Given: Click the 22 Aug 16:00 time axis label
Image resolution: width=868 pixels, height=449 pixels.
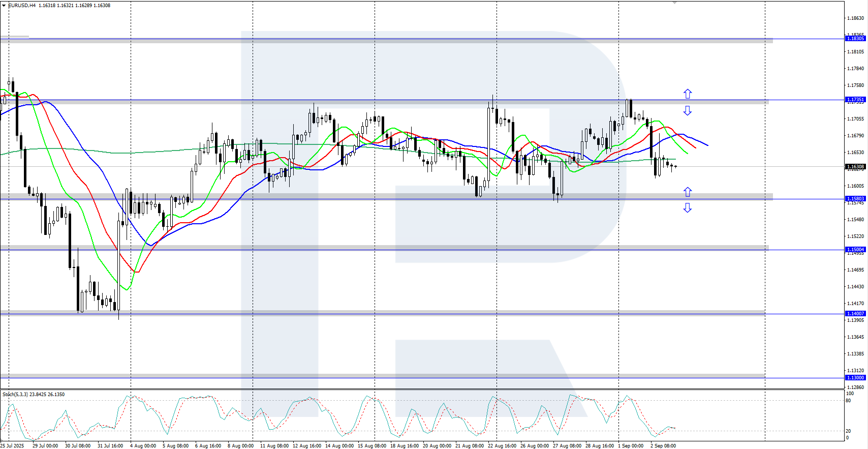Looking at the screenshot, I should coord(502,446).
